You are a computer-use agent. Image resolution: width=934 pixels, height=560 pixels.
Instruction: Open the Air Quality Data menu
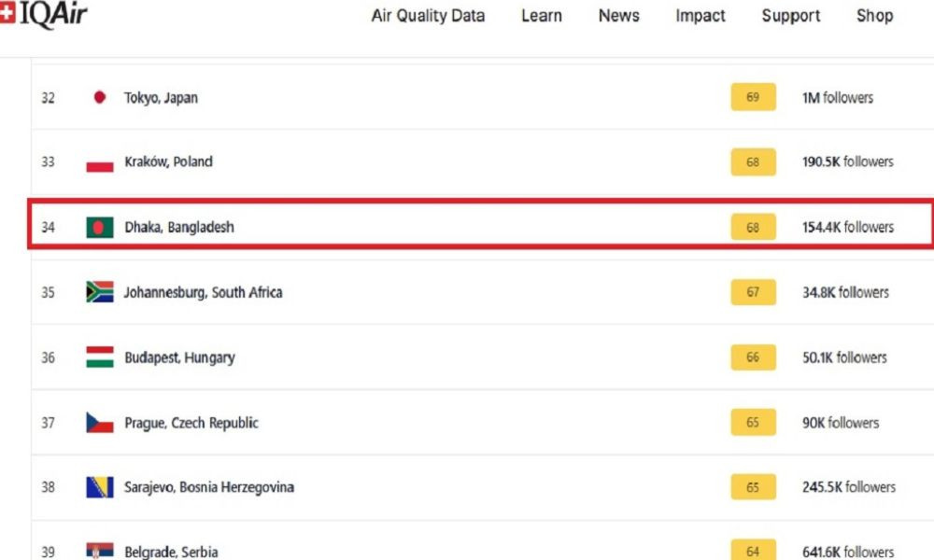pyautogui.click(x=428, y=16)
